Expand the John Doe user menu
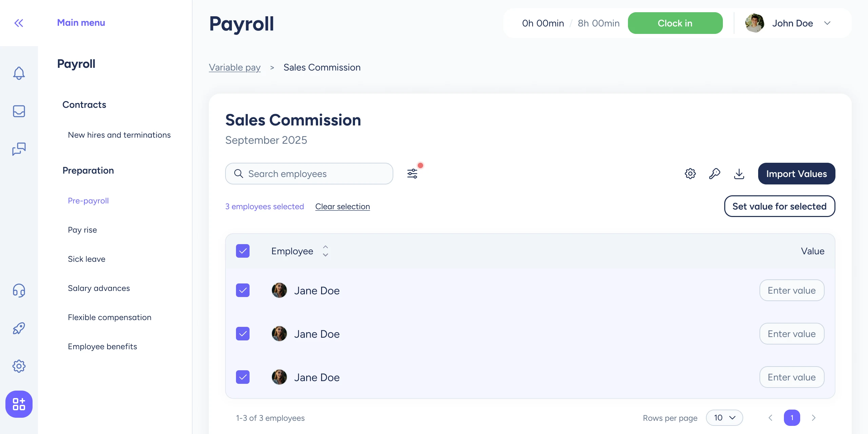Viewport: 868px width, 434px height. (827, 23)
